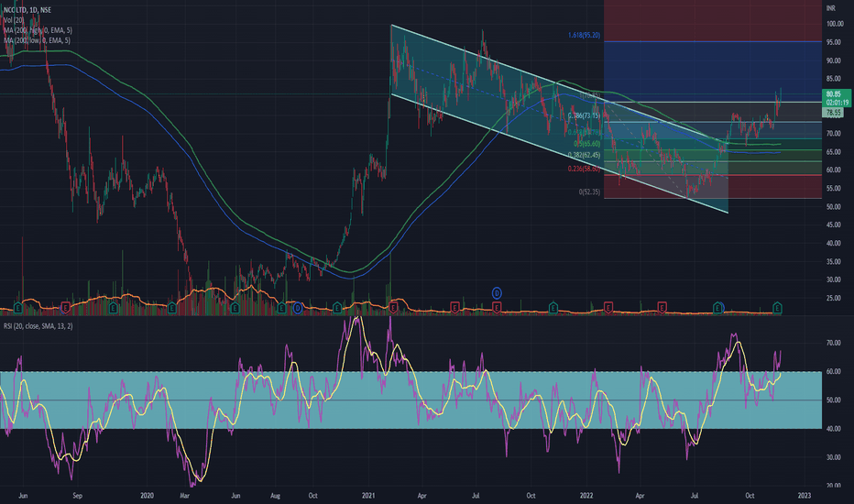Click the Aug label on the time axis

pos(275,495)
